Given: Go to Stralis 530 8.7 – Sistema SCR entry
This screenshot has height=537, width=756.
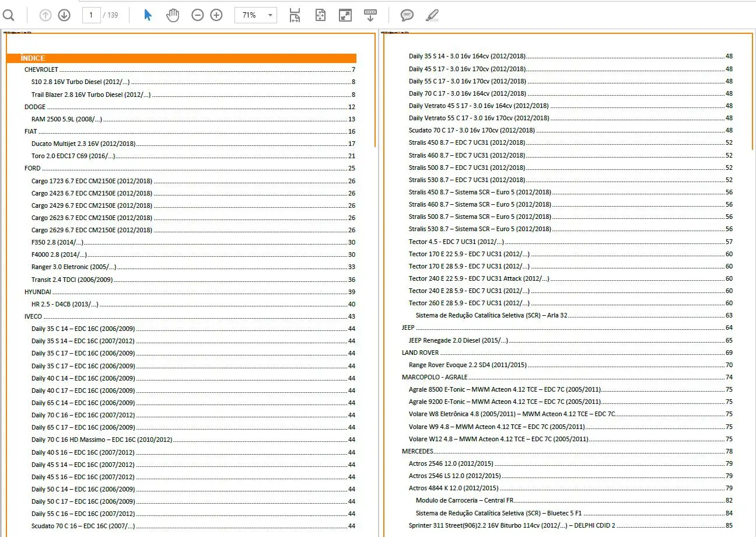Looking at the screenshot, I should [x=570, y=229].
